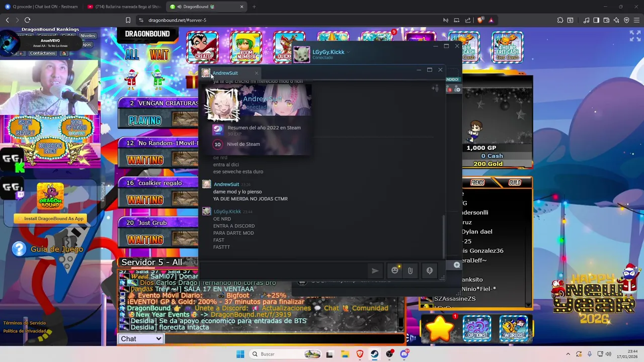The width and height of the screenshot is (644, 362).
Task: Click the browser address bar URL
Action: (177, 20)
